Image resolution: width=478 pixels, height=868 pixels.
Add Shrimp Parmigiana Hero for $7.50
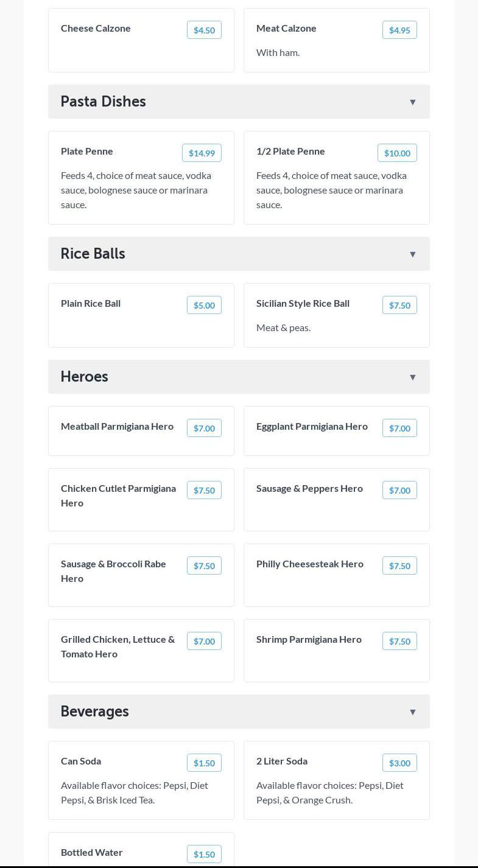[399, 641]
